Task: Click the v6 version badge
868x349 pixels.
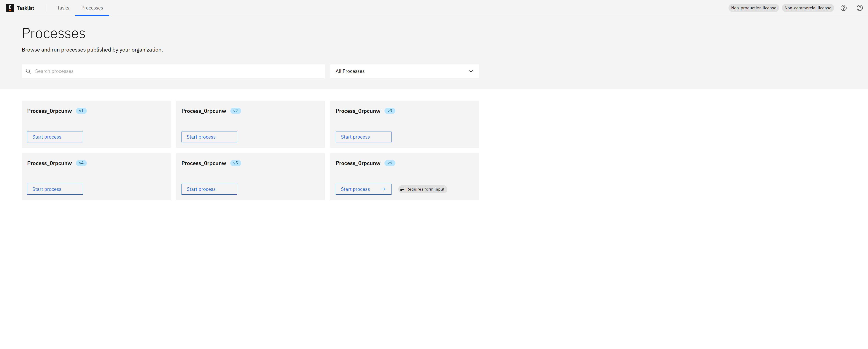Action: click(389, 163)
